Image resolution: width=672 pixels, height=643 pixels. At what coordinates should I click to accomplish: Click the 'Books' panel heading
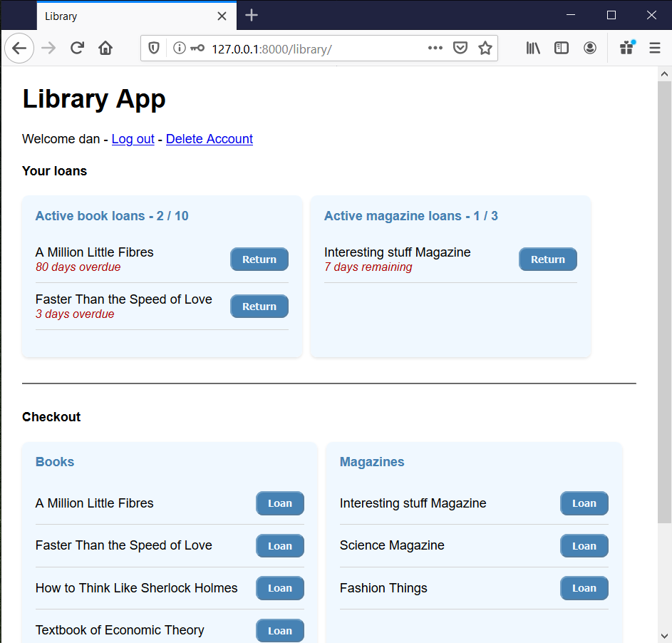(x=55, y=462)
